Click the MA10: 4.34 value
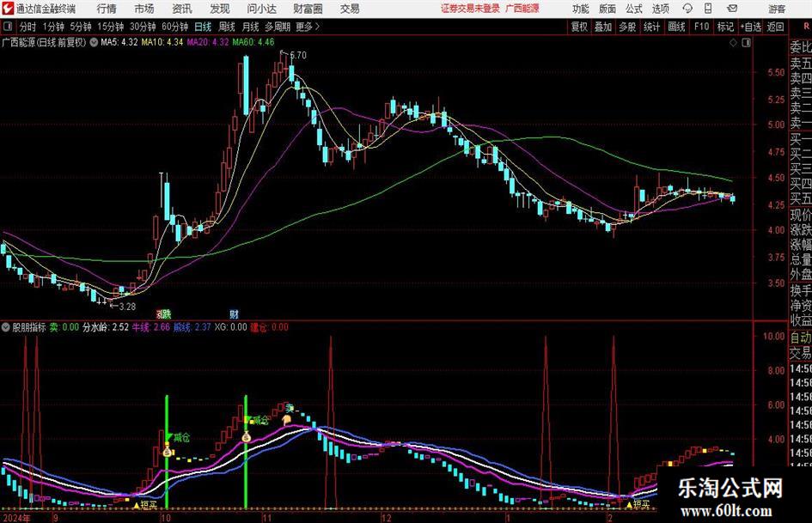 click(162, 42)
